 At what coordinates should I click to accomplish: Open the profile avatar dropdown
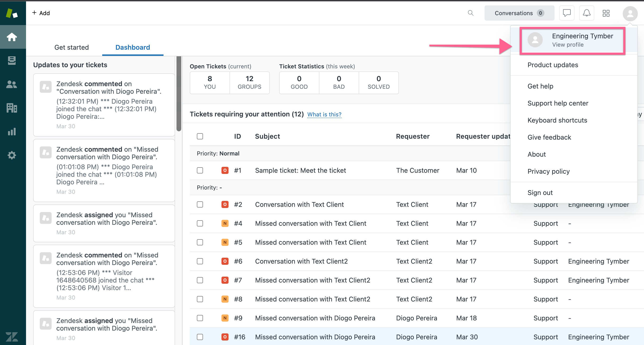tap(631, 14)
